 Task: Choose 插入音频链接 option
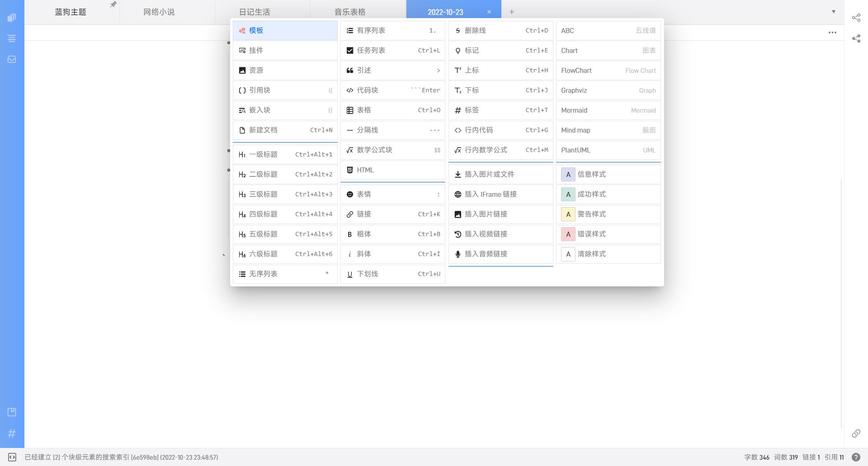pyautogui.click(x=501, y=254)
